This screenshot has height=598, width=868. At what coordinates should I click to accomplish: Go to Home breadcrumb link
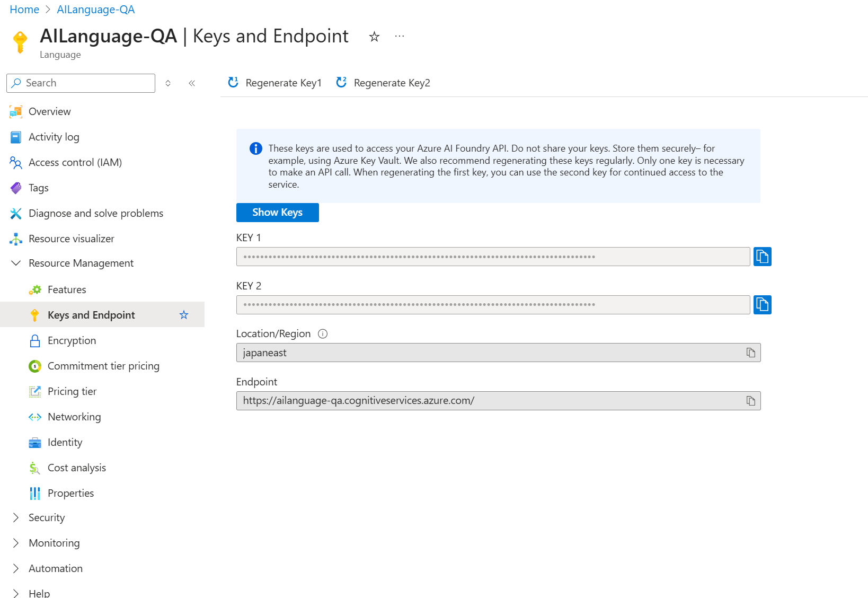24,10
